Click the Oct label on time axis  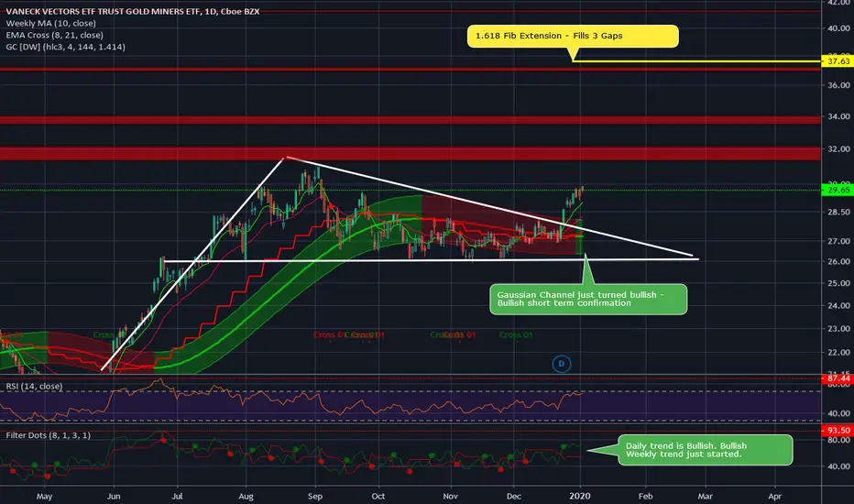(x=378, y=497)
